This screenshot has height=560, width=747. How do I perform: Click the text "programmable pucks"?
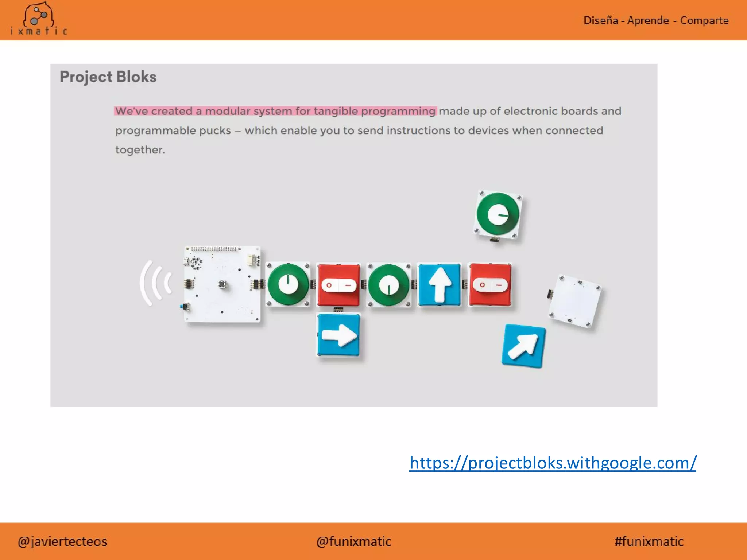coord(173,131)
